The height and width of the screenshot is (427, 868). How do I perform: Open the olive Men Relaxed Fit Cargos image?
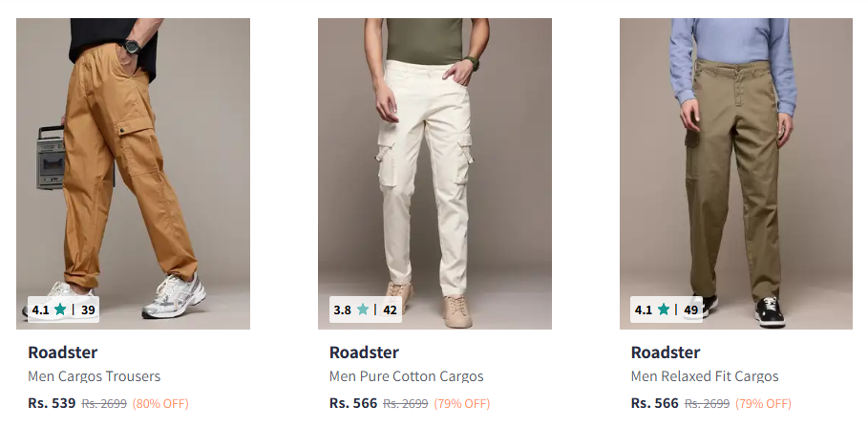735,174
